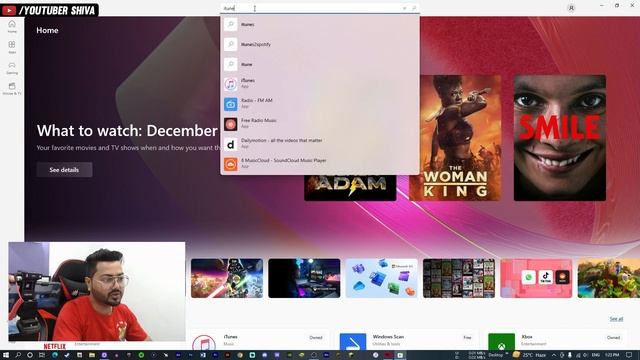This screenshot has width=640, height=360.
Task: Open the Free Radio Music suggestion
Action: tap(320, 124)
